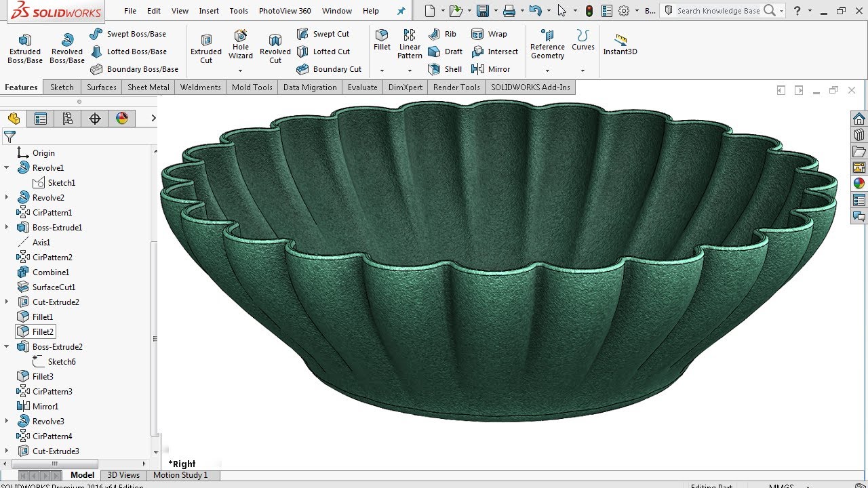This screenshot has width=868, height=488.
Task: Open the Curves tools
Action: click(583, 40)
